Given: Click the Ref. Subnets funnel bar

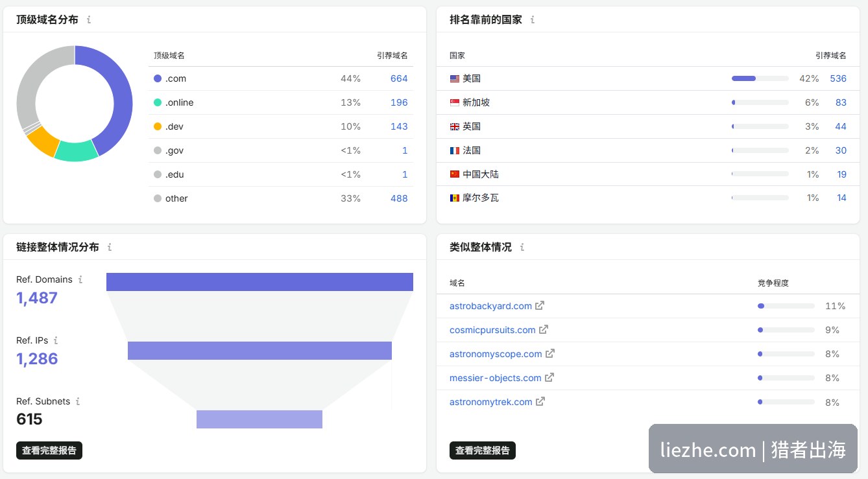Looking at the screenshot, I should [259, 419].
